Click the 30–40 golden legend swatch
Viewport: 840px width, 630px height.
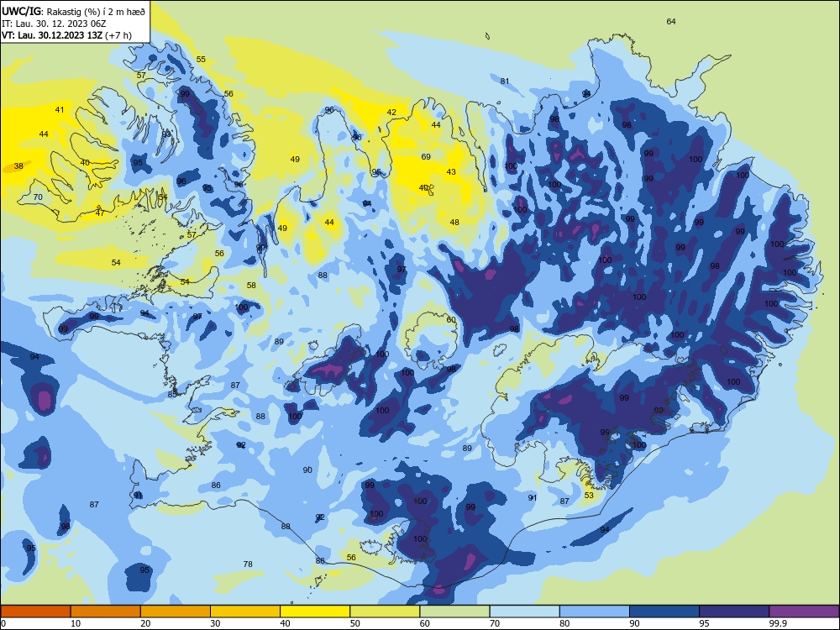[245, 612]
